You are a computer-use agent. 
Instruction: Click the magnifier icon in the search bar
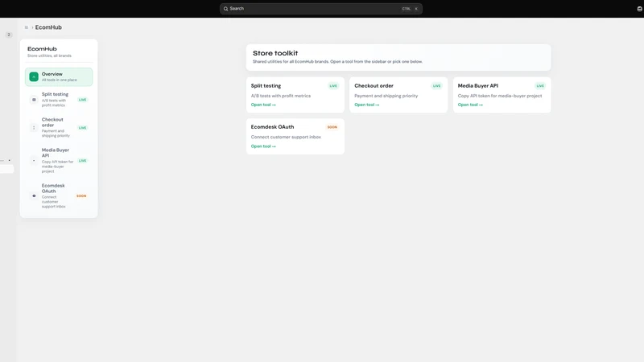pyautogui.click(x=225, y=9)
